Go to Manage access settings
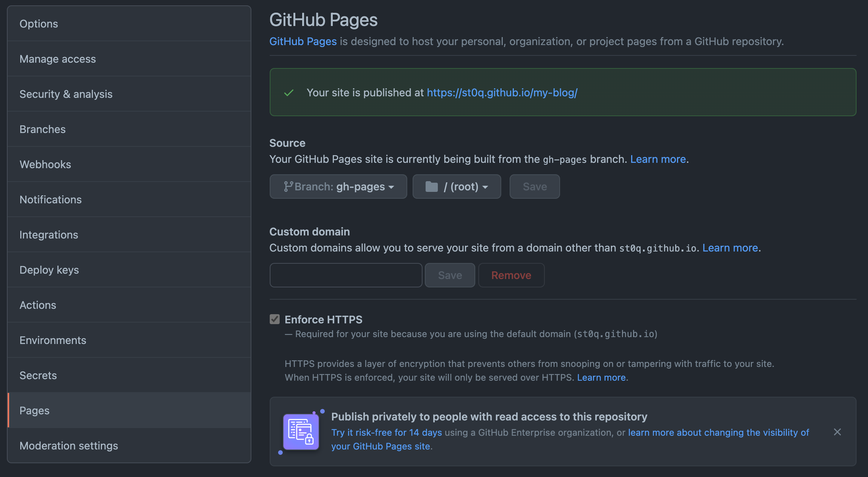Image resolution: width=868 pixels, height=477 pixels. (129, 59)
